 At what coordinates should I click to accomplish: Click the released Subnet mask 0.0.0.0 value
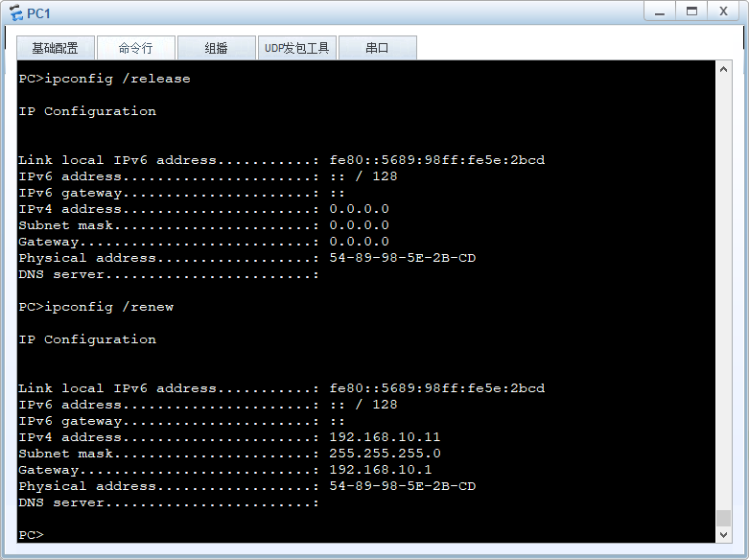(x=360, y=225)
